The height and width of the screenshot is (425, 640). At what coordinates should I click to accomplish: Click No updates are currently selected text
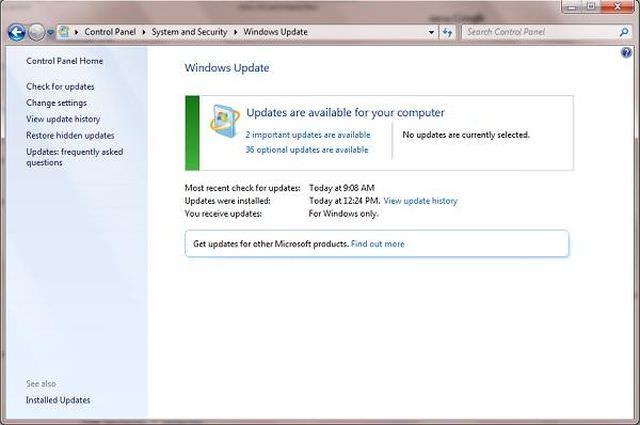point(466,135)
